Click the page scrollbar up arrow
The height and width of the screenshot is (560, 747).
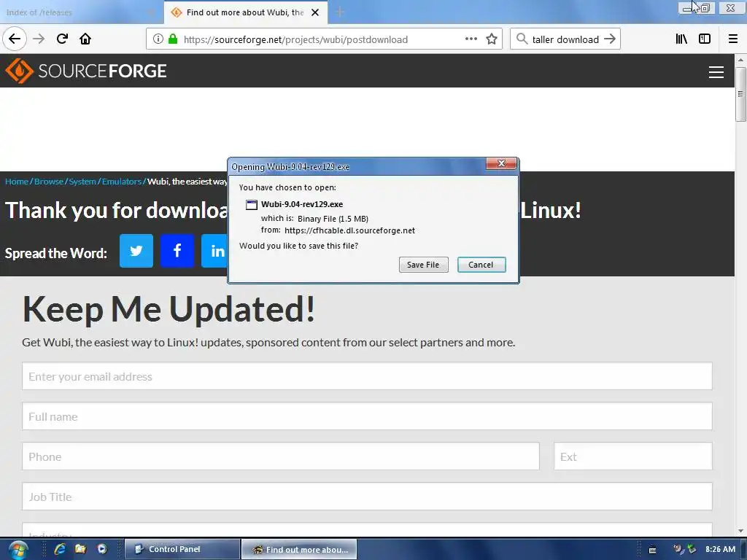(x=740, y=60)
